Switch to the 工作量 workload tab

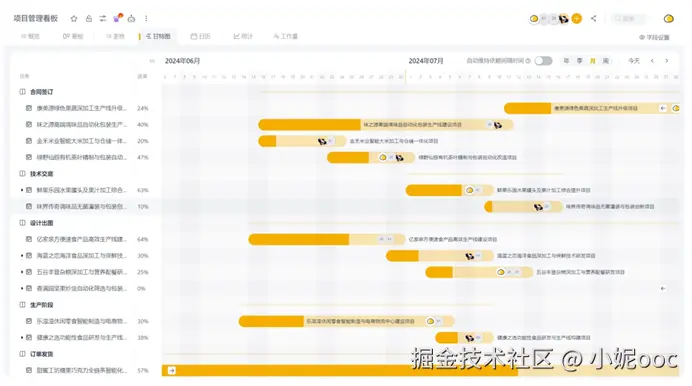coord(286,36)
